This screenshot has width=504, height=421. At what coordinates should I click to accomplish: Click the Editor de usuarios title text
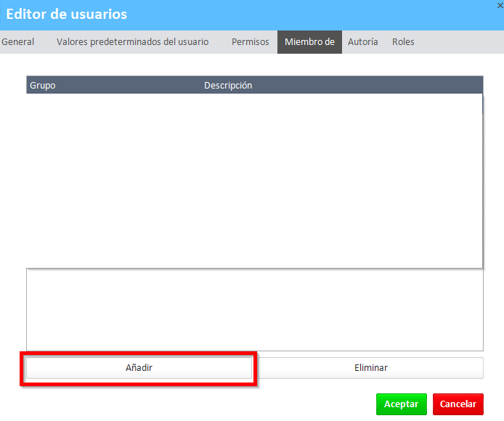(67, 15)
